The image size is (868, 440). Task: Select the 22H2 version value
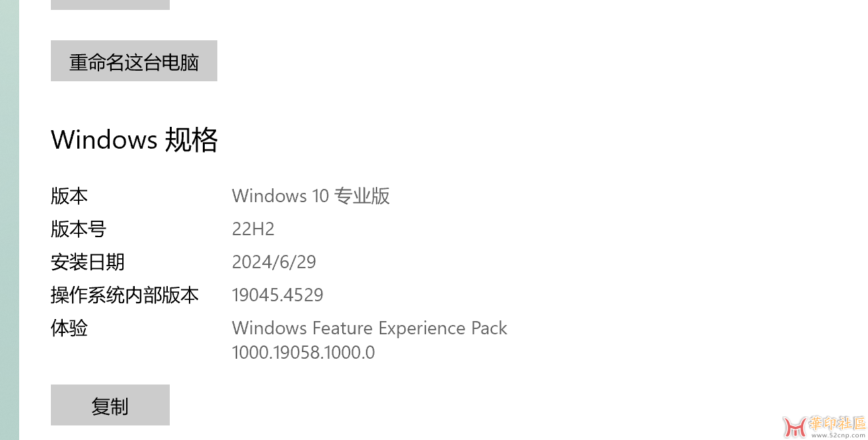[253, 229]
